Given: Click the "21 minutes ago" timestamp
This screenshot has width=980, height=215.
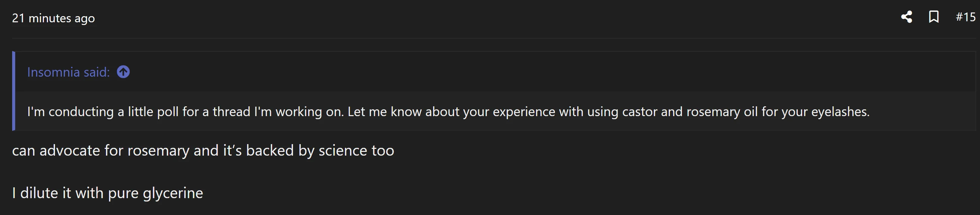Looking at the screenshot, I should click(x=53, y=18).
